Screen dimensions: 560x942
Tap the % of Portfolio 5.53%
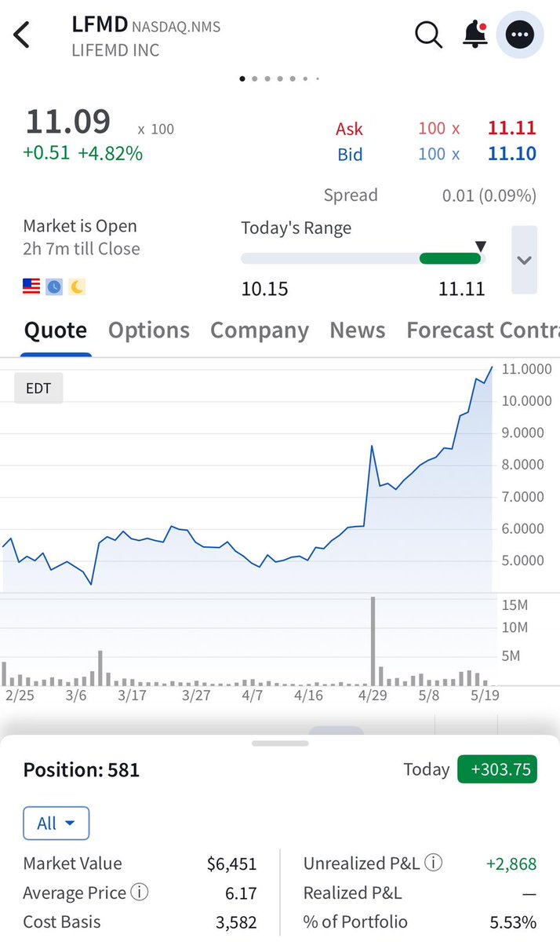[x=513, y=922]
